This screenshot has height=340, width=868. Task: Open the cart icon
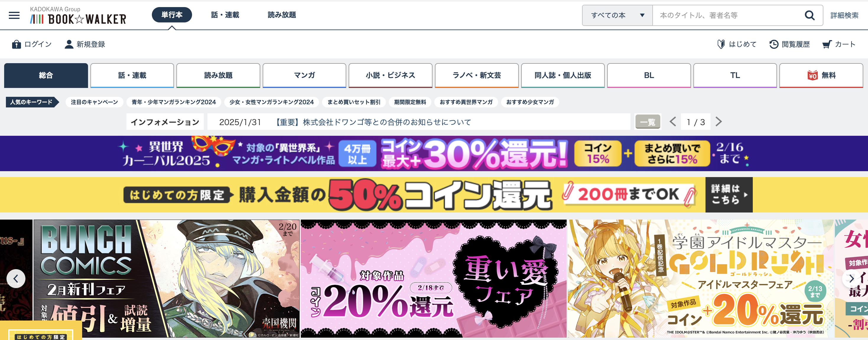[827, 44]
